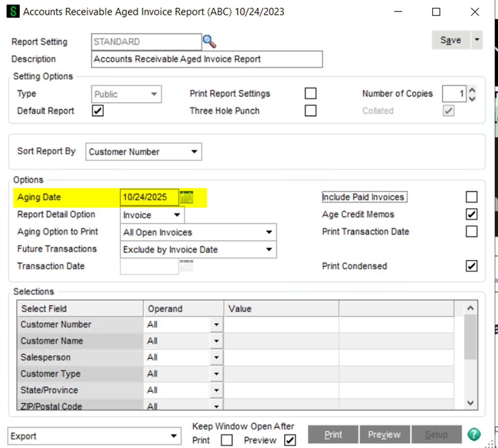
Task: Check the Include Paid Invoices checkbox
Action: point(471,196)
